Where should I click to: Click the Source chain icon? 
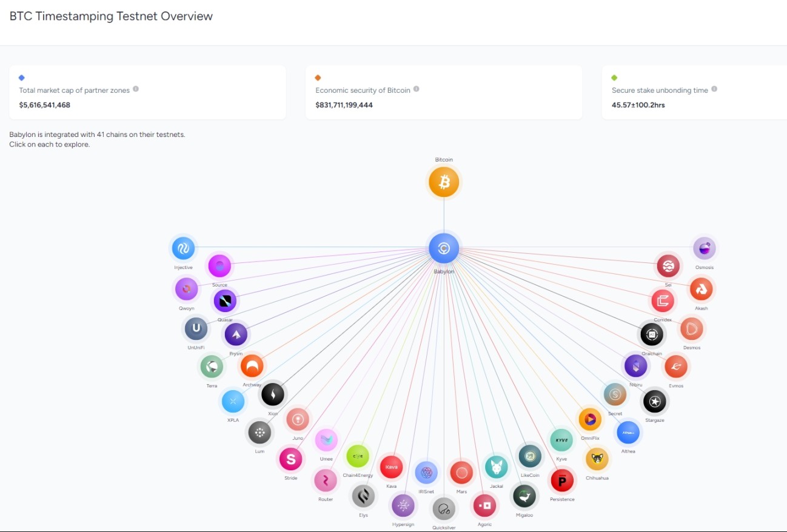219,266
